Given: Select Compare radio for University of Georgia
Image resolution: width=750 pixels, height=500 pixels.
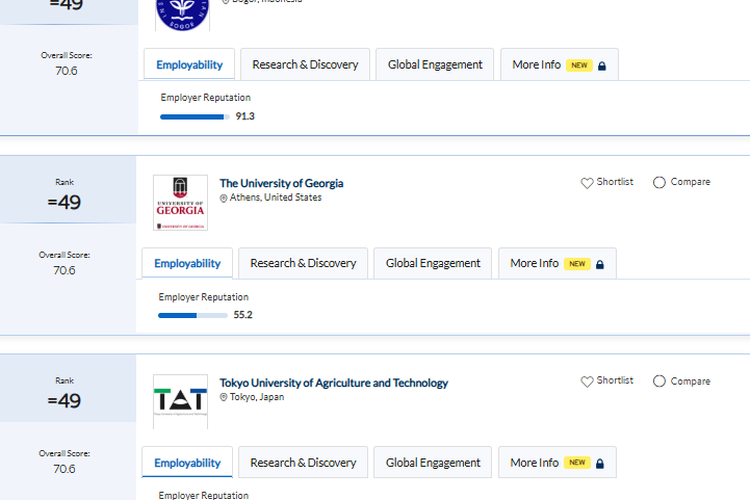Looking at the screenshot, I should pos(659,183).
